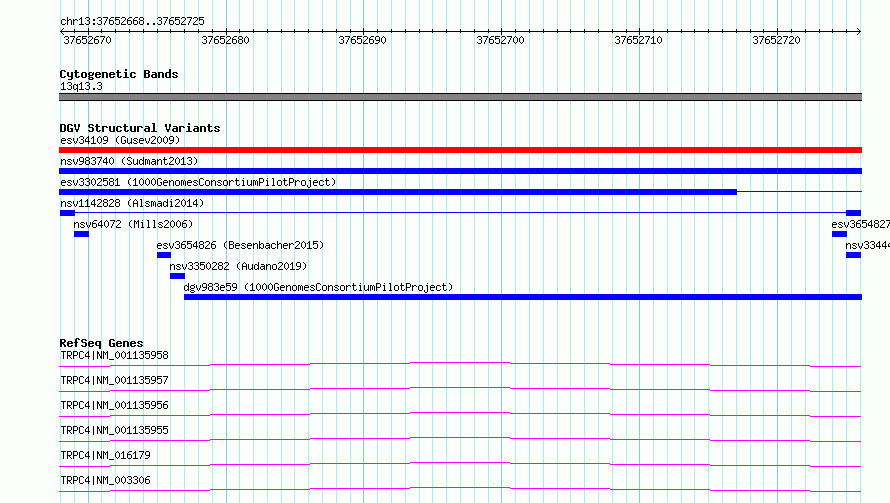Viewport: 890px width, 503px height.
Task: Click the ruler's right arrow end
Action: point(858,31)
